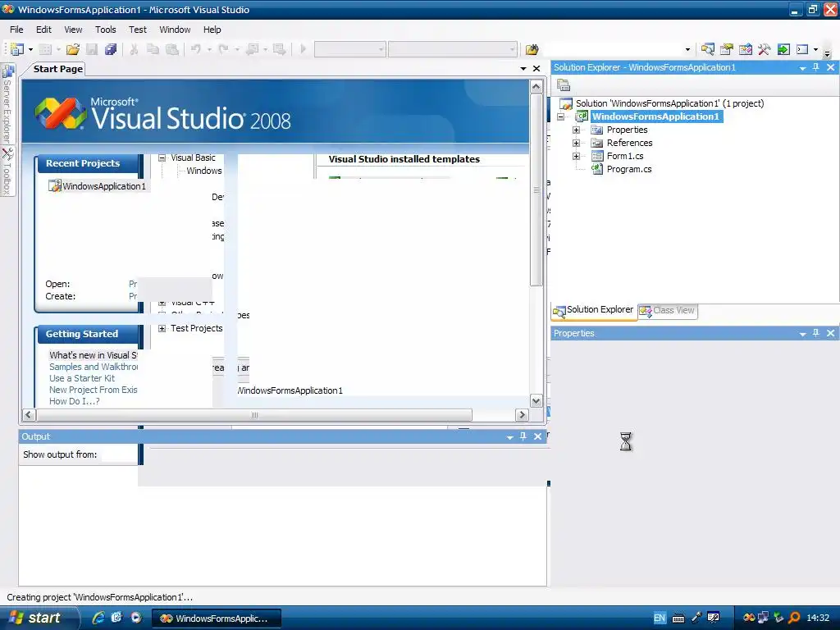
Task: Click the Undo arrow icon
Action: (196, 49)
